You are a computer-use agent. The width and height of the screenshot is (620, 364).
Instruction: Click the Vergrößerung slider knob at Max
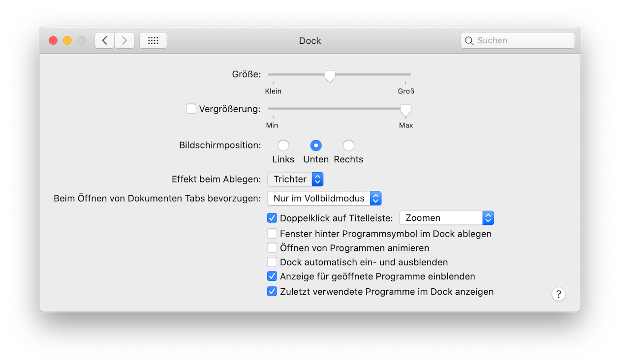point(405,110)
